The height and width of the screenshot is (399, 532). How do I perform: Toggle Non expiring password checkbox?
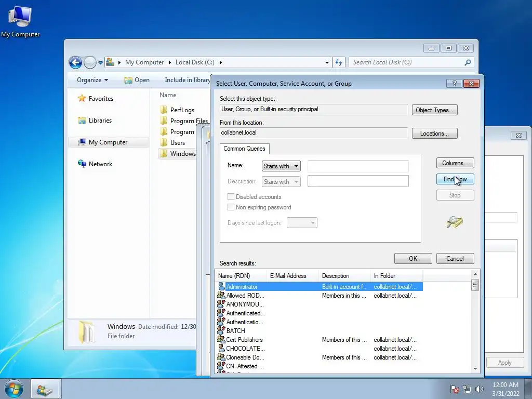(x=231, y=207)
